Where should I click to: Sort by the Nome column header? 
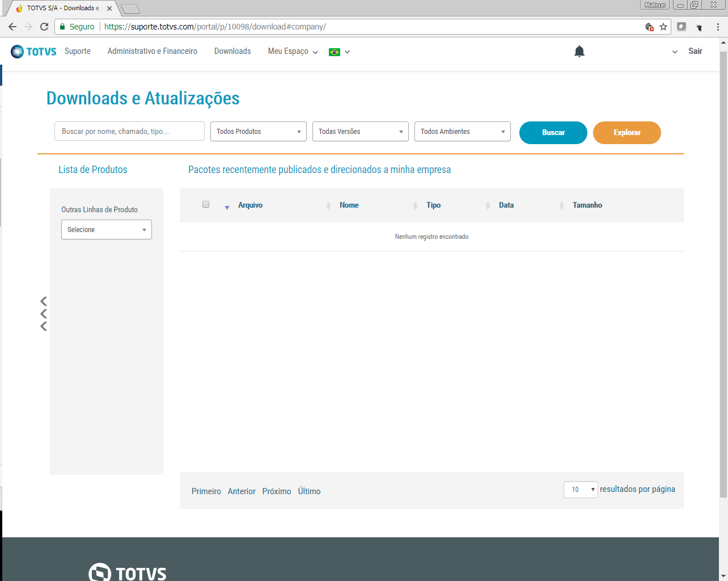349,205
